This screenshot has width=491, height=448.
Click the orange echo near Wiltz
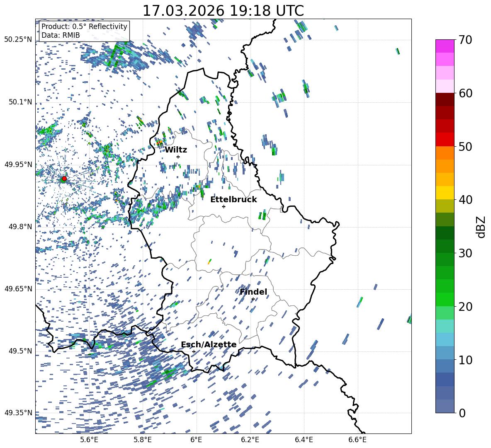point(159,143)
